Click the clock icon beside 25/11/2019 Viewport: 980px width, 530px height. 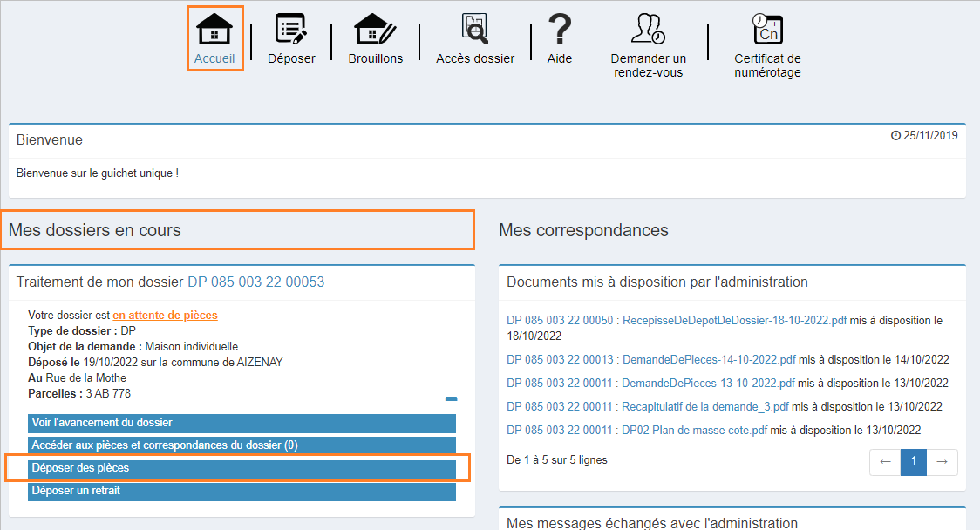895,136
